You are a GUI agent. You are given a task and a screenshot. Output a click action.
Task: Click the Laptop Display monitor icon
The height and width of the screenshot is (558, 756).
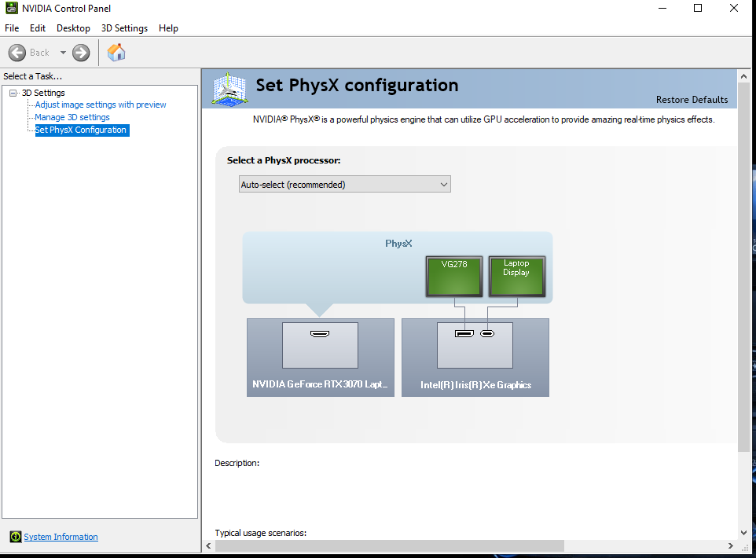click(516, 276)
